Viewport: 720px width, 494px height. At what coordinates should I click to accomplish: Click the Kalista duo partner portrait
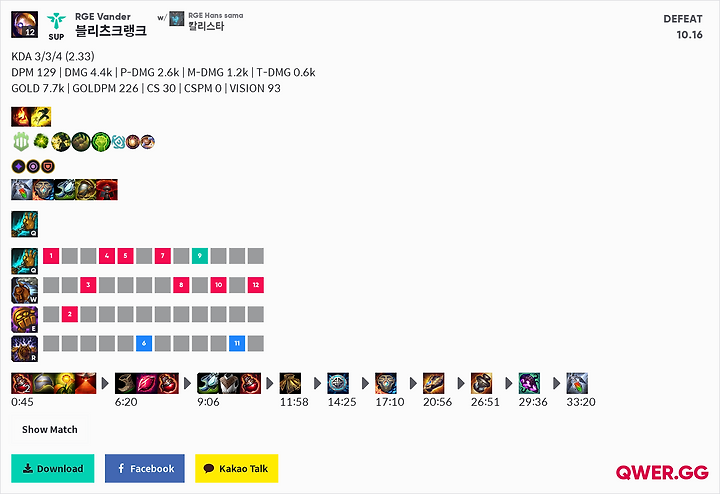pyautogui.click(x=177, y=19)
